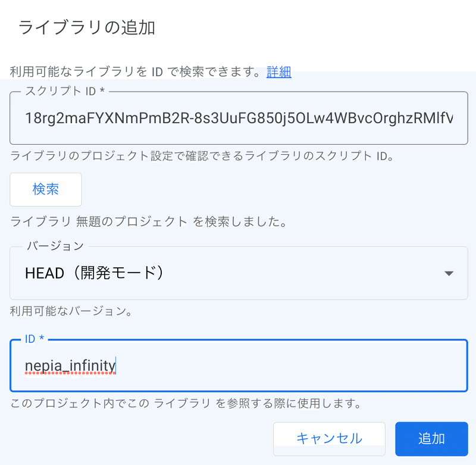Click the helper text under the ID field
The image size is (476, 465).
point(186,403)
